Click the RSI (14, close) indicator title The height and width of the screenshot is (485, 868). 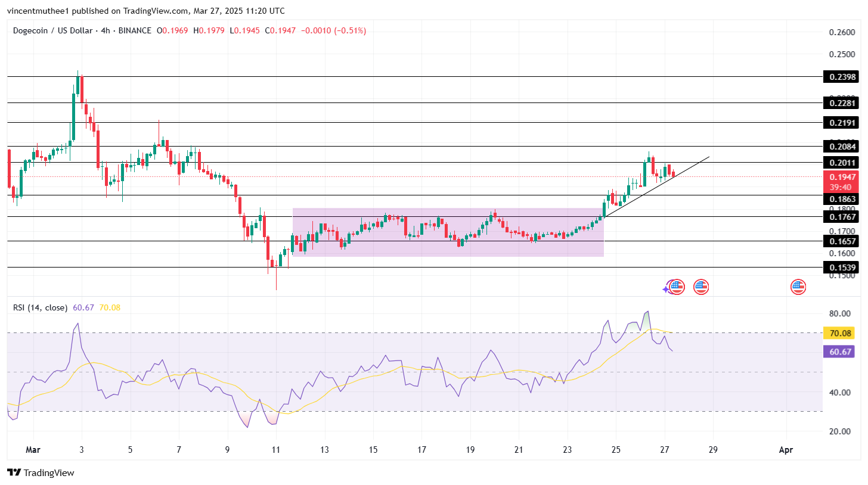41,307
